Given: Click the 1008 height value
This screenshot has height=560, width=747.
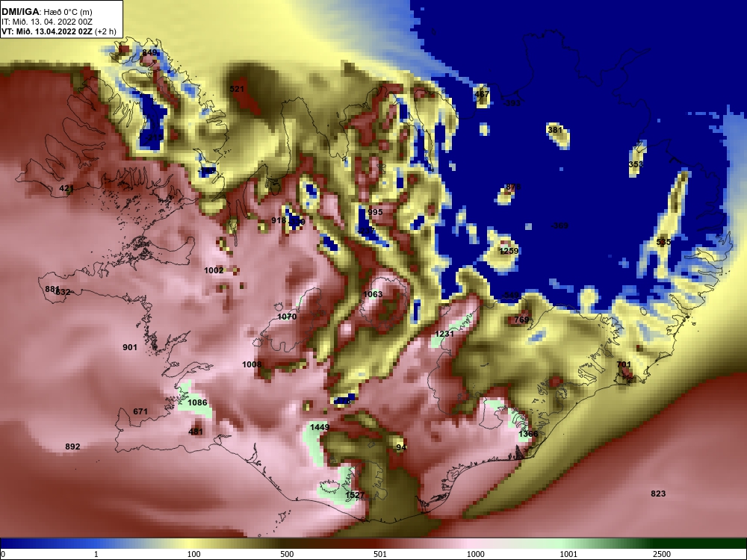Looking at the screenshot, I should click(x=252, y=365).
